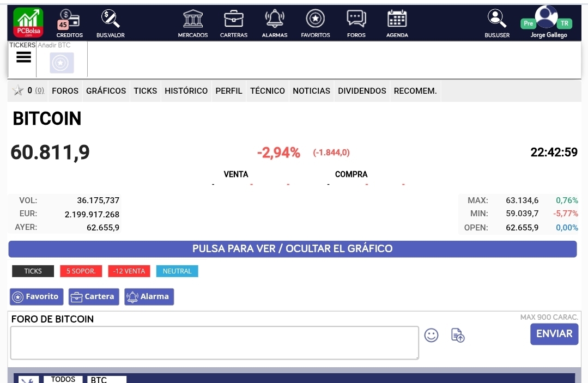Open the Técnico tab
This screenshot has height=383, width=588.
tap(268, 90)
